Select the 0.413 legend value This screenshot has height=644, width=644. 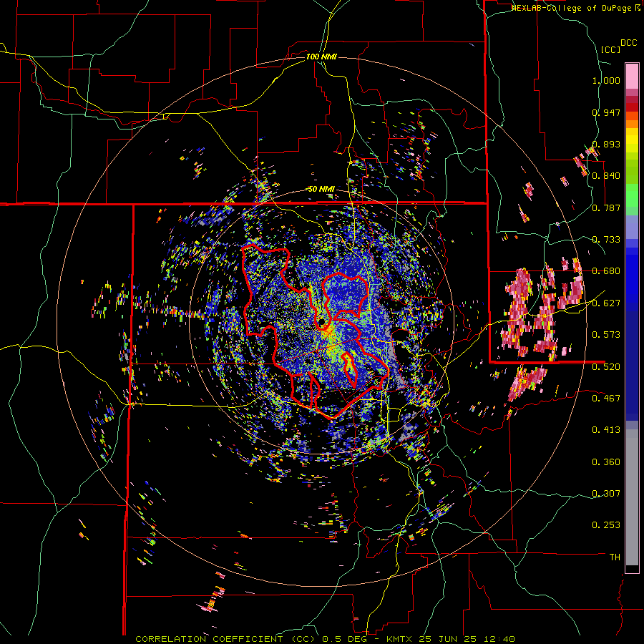tap(606, 429)
